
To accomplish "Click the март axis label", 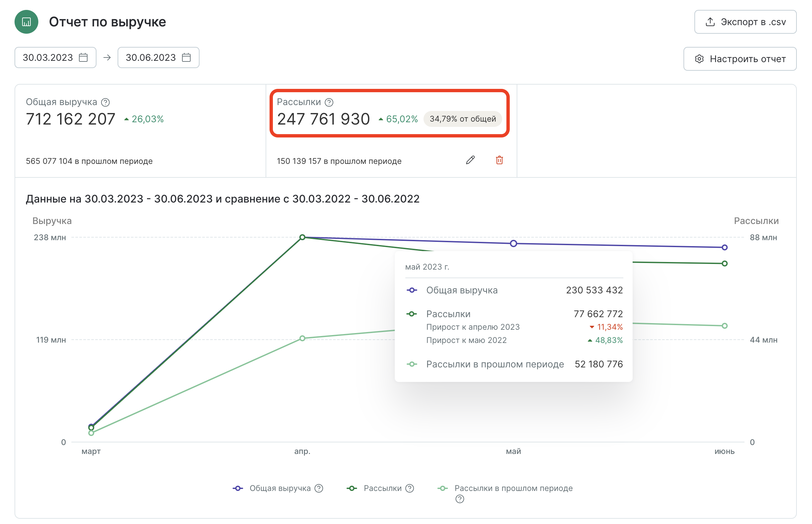I will pyautogui.click(x=91, y=451).
